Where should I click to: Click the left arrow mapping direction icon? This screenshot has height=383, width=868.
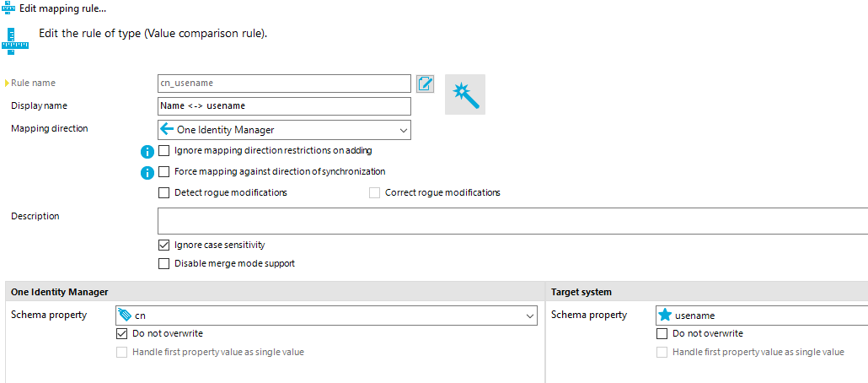(x=167, y=130)
